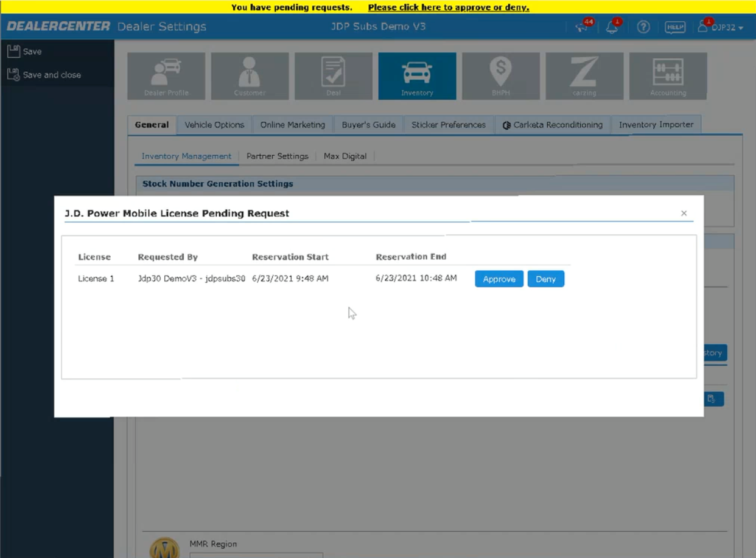Click the Requested By column header

point(168,257)
